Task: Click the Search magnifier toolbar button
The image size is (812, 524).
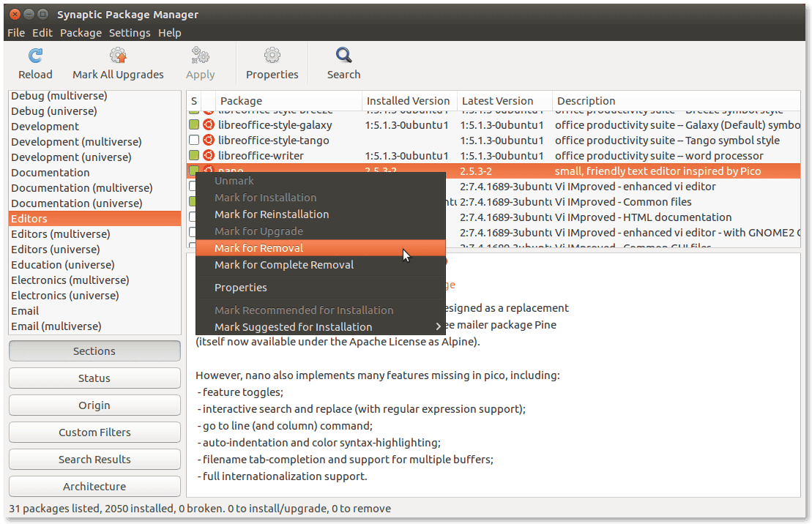Action: pos(343,64)
